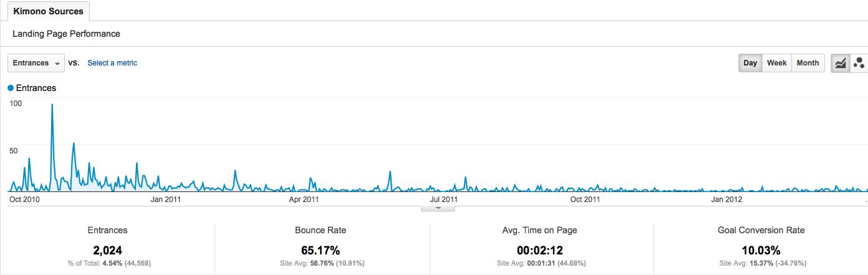Click the Bounce Rate value 65.17%
Screen dimensions: 868x275
[321, 251]
